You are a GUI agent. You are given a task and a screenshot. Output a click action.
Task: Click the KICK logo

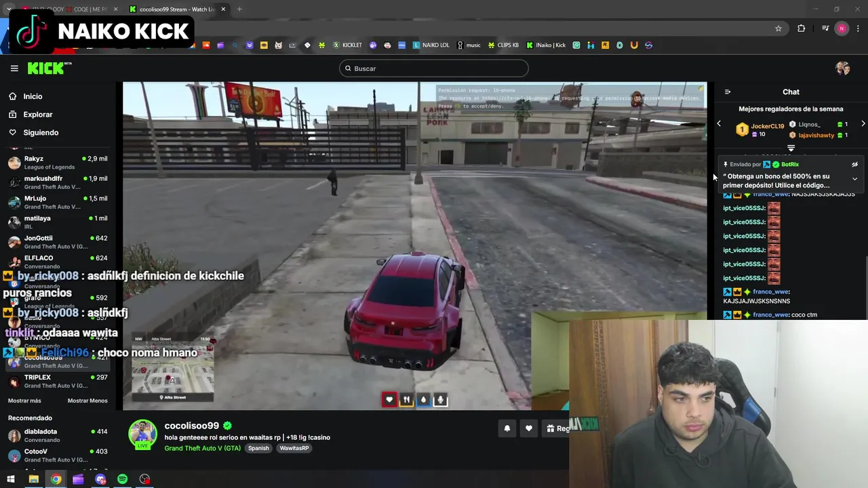(x=49, y=68)
